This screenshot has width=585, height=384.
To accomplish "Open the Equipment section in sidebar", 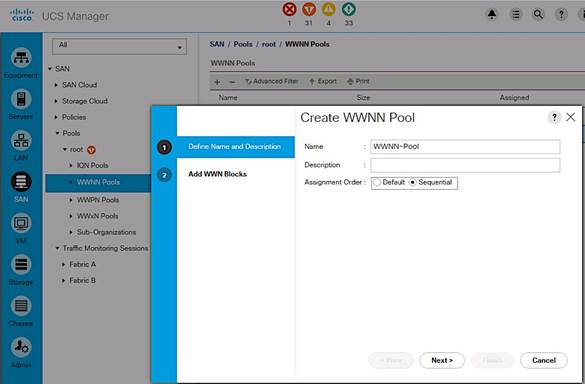I will 21,63.
